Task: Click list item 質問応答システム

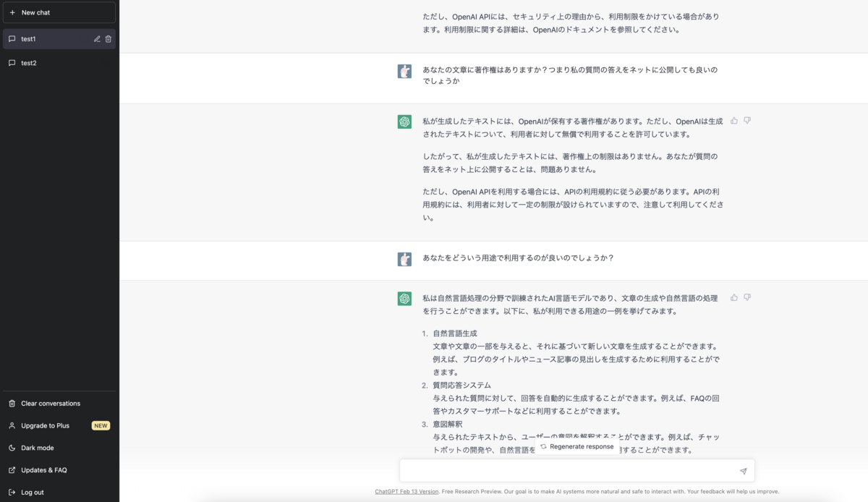Action: 461,386
